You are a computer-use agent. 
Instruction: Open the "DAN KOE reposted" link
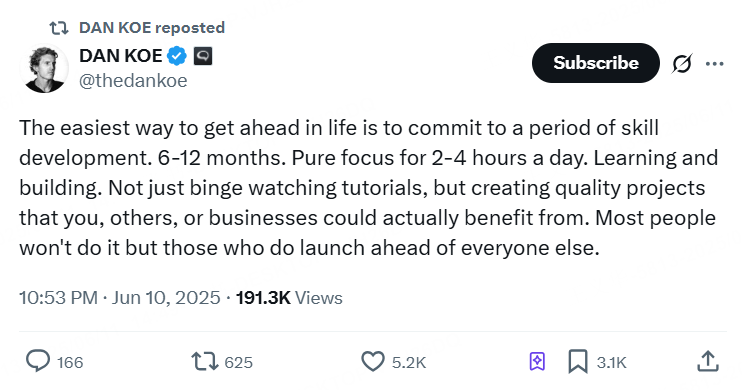point(152,28)
